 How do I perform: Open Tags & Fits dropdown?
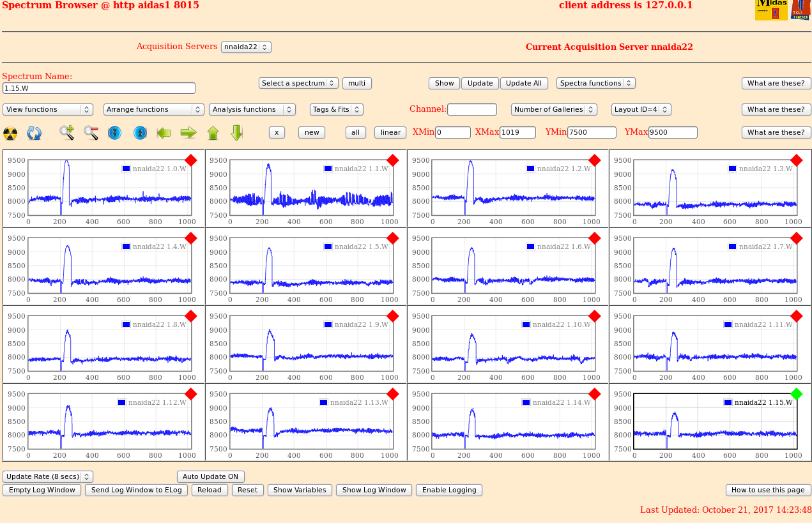click(x=337, y=109)
